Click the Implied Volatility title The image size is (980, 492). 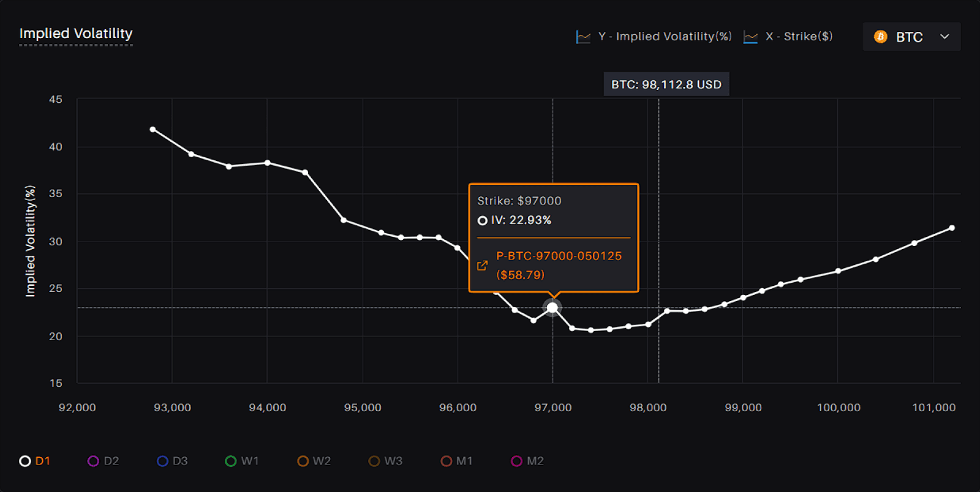pyautogui.click(x=76, y=34)
